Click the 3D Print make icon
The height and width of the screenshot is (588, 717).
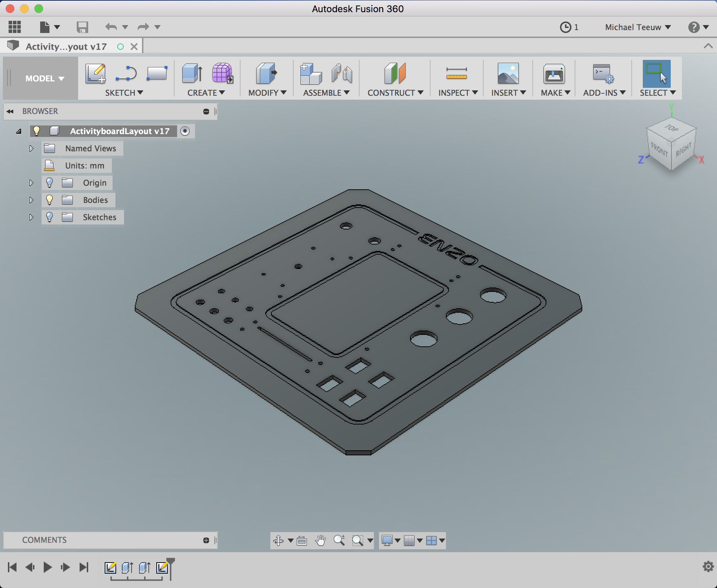[554, 74]
